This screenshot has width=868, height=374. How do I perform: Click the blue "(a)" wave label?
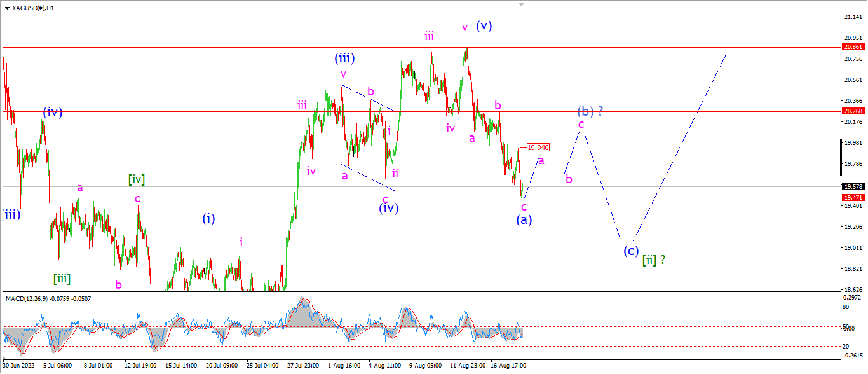coord(524,219)
